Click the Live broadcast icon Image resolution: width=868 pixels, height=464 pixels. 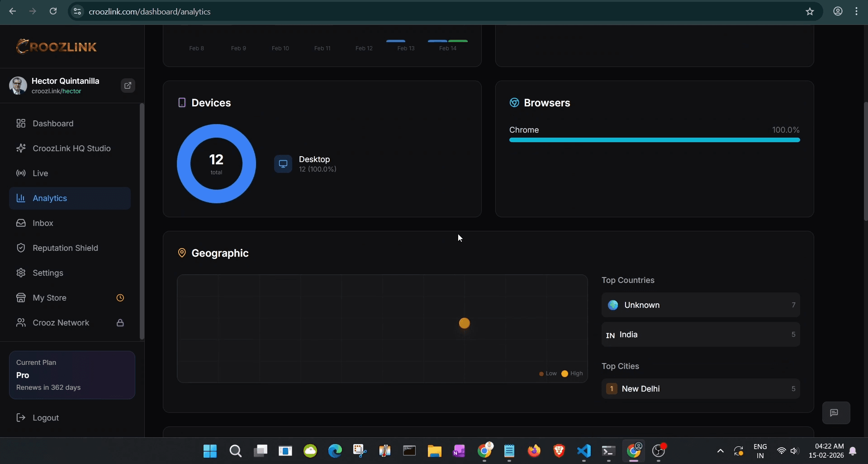pos(21,173)
